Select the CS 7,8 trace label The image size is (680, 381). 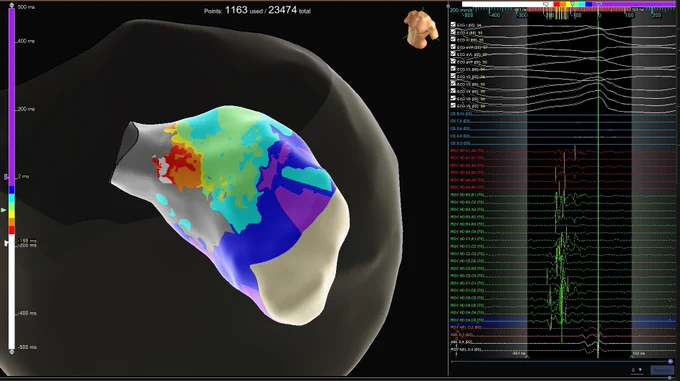pyautogui.click(x=460, y=121)
